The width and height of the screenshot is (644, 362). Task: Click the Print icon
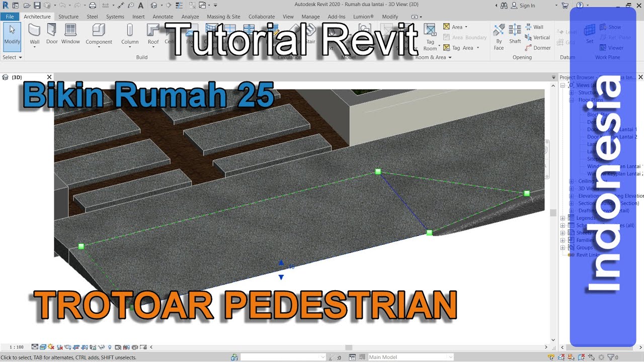coord(93,6)
